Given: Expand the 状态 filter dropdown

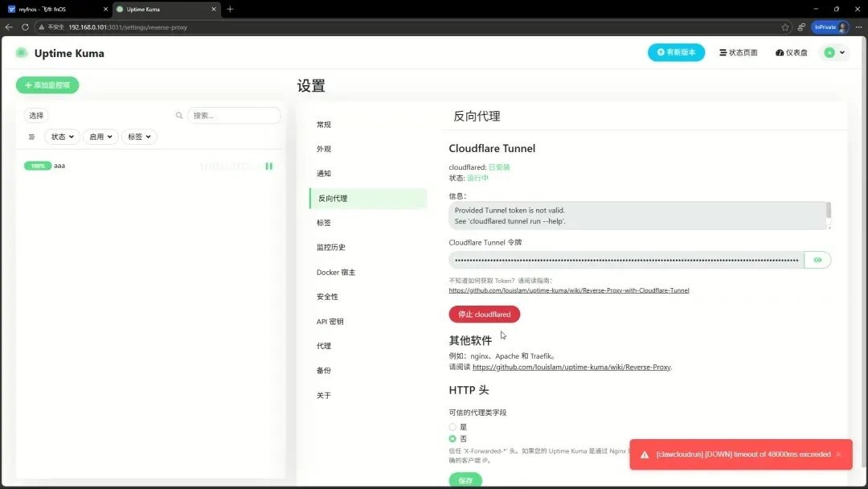Looking at the screenshot, I should (x=62, y=137).
